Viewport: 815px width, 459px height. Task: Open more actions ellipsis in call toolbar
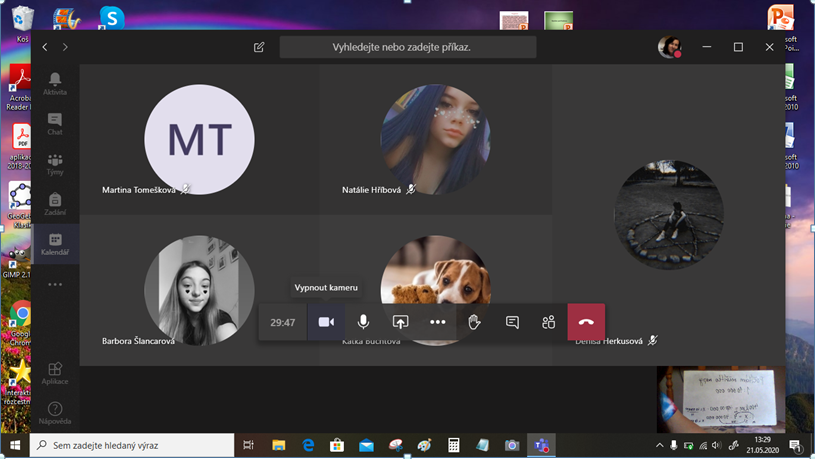(x=438, y=322)
